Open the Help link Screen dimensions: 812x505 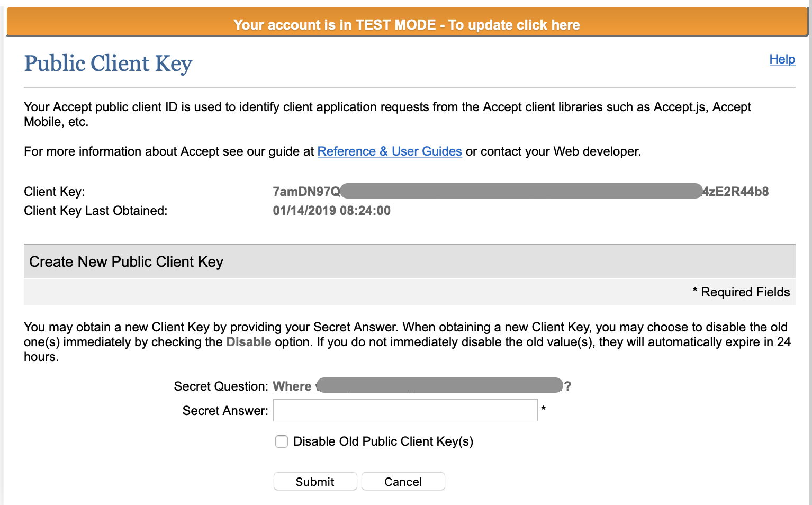[x=782, y=59]
